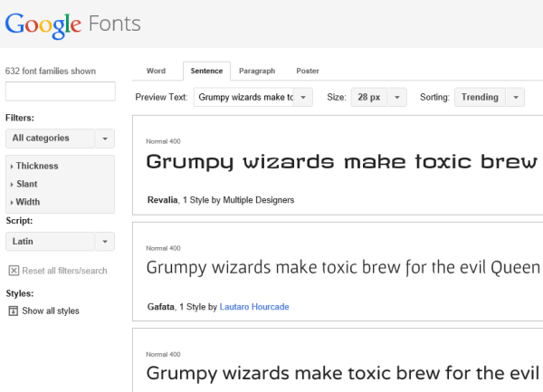Click the Reset all filters X icon

[x=14, y=271]
